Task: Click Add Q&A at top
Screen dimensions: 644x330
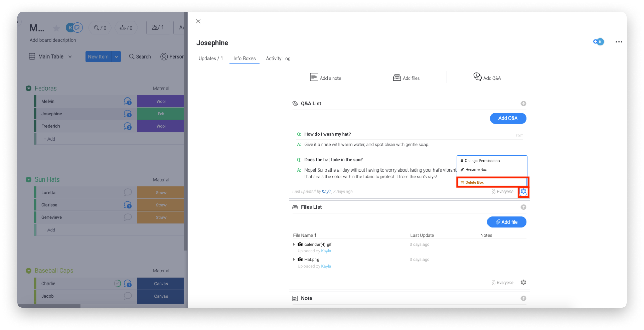Action: tap(487, 77)
